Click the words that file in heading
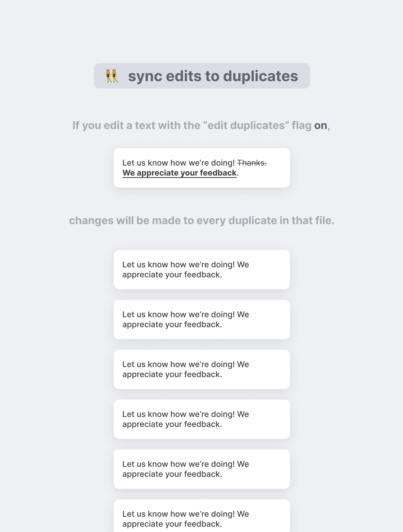The width and height of the screenshot is (403, 532). (313, 220)
